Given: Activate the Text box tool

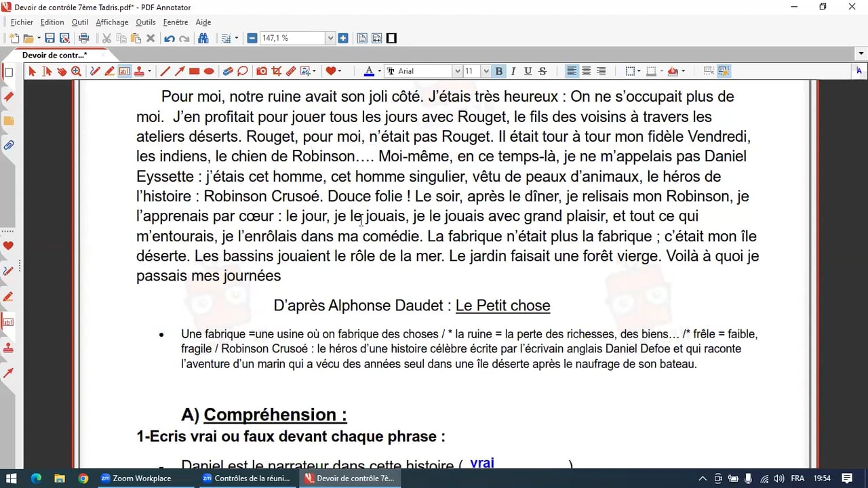Looking at the screenshot, I should [124, 71].
